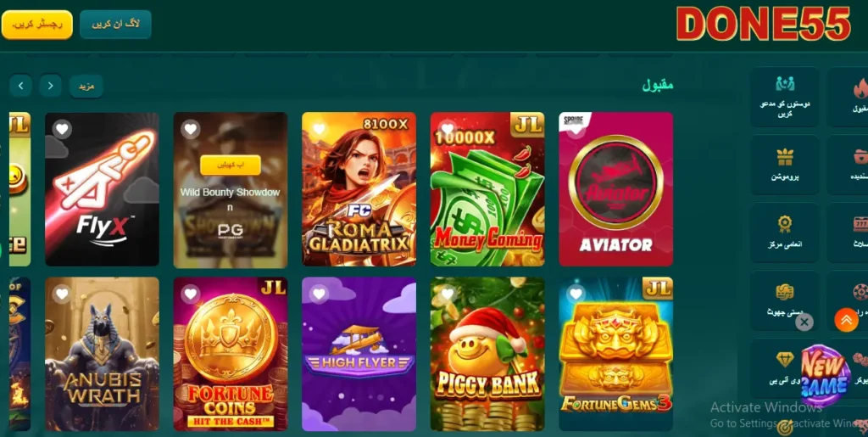Toggle heart on Roma Gladiatrix tile
Image resolution: width=868 pixels, height=437 pixels.
pos(319,130)
